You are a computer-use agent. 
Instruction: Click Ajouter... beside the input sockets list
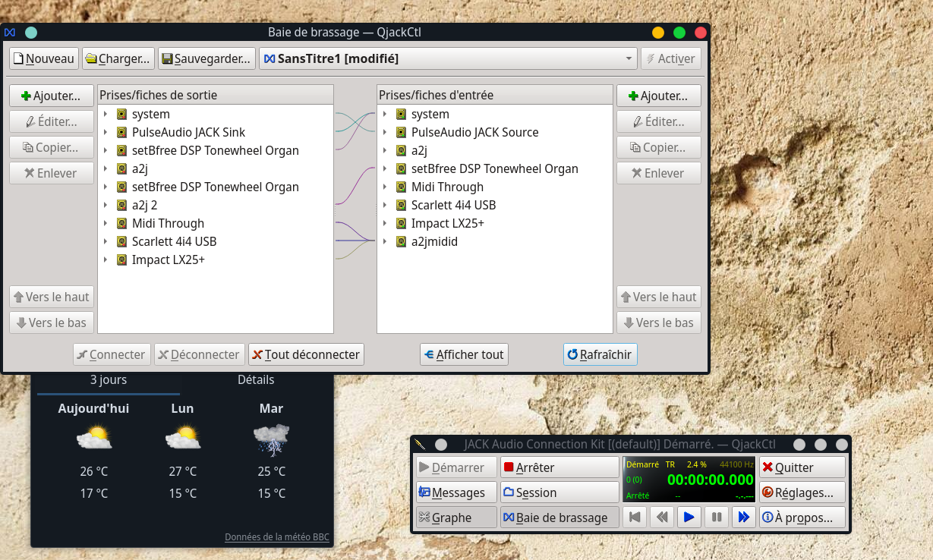pyautogui.click(x=659, y=96)
